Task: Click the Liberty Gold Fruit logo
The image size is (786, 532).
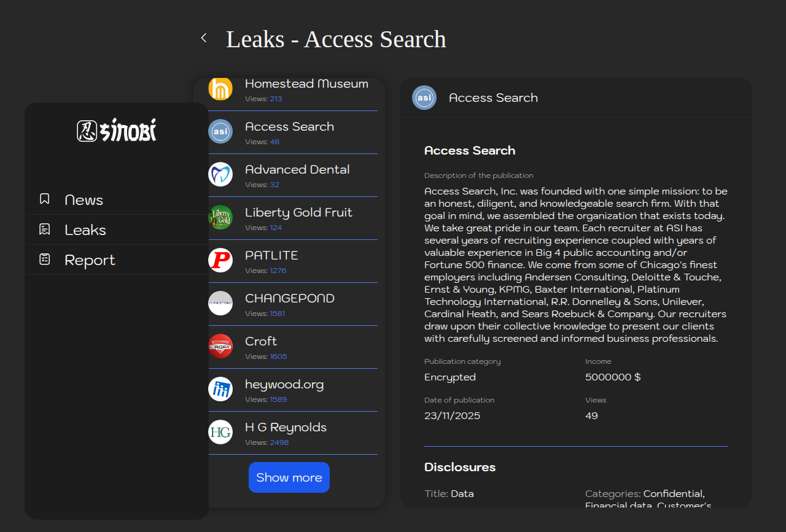Action: coord(220,217)
